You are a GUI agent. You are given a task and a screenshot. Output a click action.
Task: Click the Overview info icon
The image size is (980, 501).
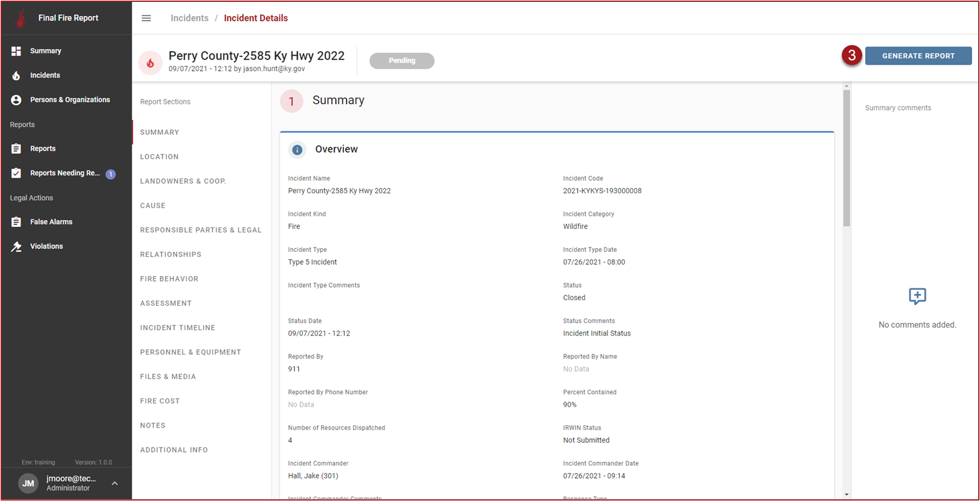tap(297, 150)
